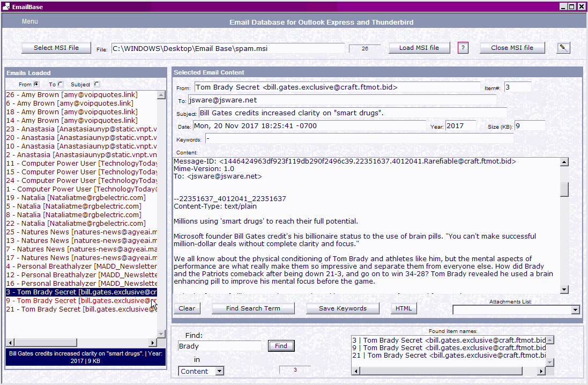Click the Size (KB) field

tap(530, 126)
